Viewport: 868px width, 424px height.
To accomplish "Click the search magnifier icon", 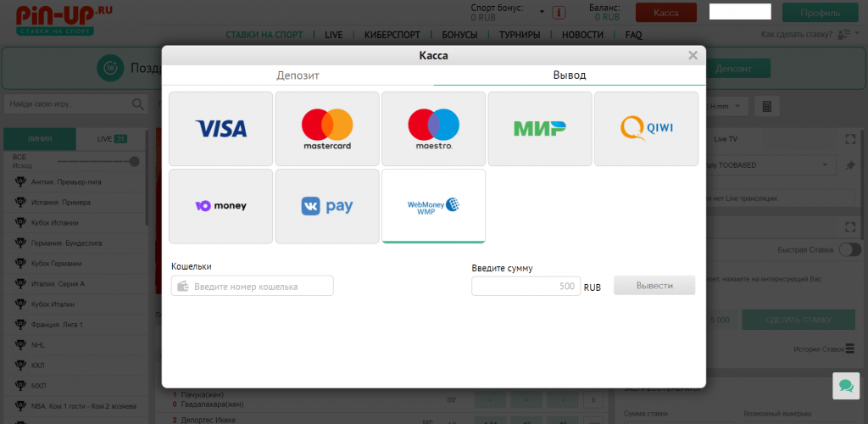I will (138, 103).
